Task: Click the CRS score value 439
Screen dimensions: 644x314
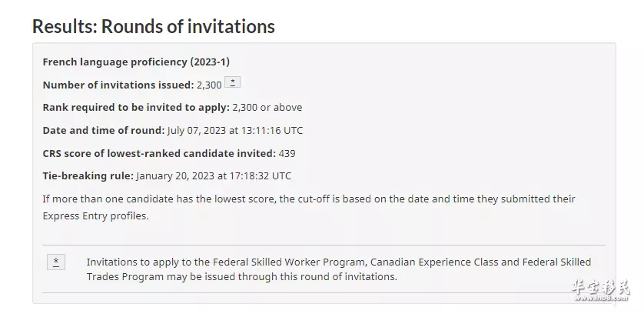Action: [x=287, y=153]
